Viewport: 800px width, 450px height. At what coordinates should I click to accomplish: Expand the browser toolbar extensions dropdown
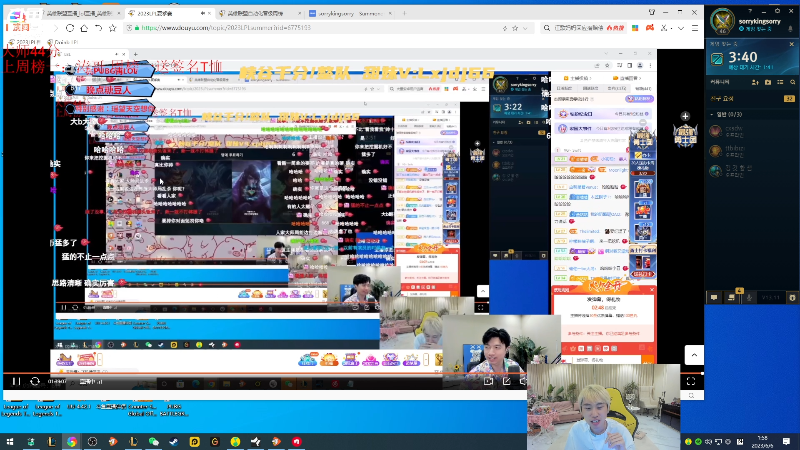681,28
